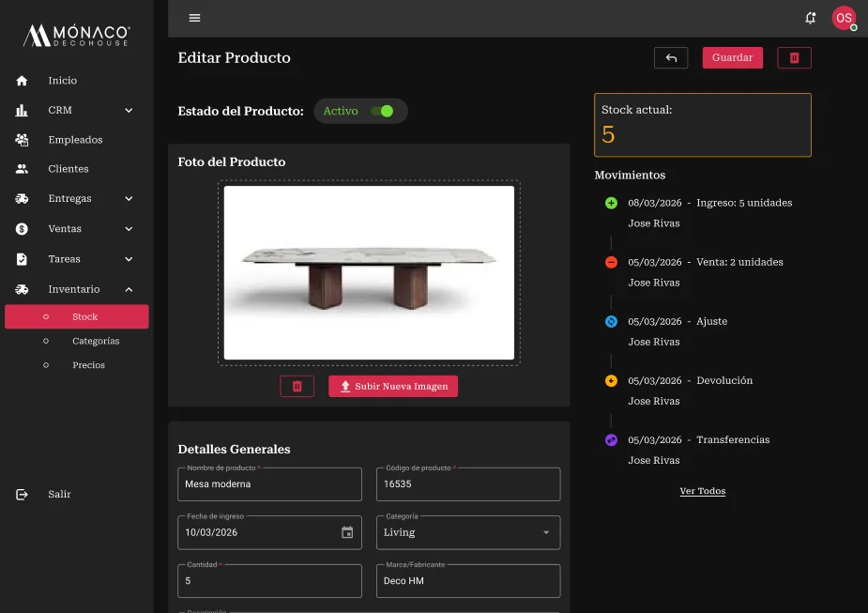This screenshot has width=868, height=613.
Task: Expand the CRM submenu chevron
Action: [129, 110]
